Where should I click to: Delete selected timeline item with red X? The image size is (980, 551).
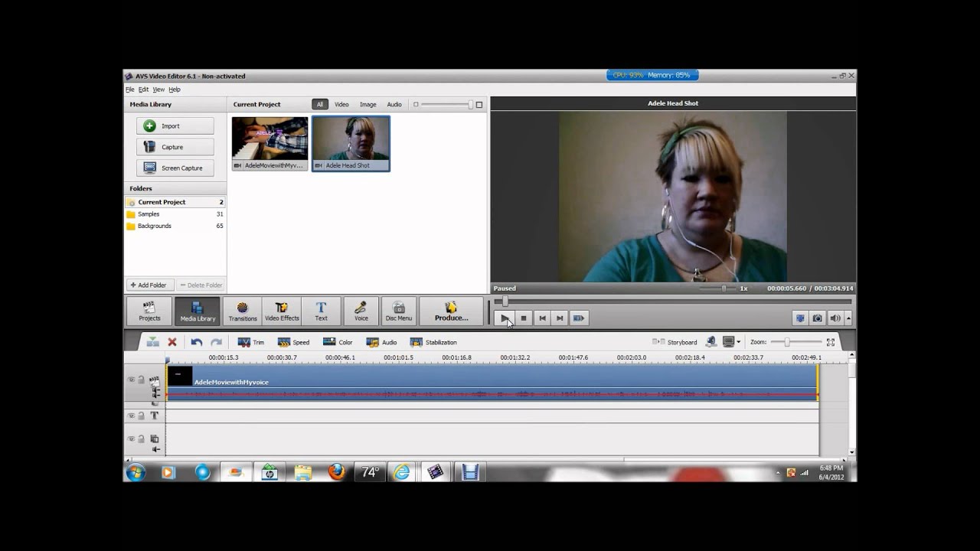[172, 342]
